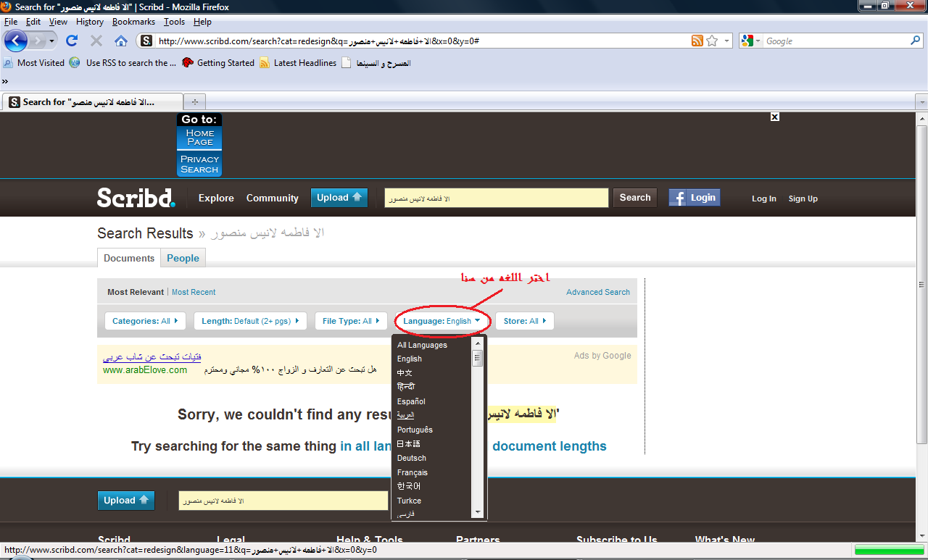Choose Français from the language list
This screenshot has width=928, height=560.
pyautogui.click(x=413, y=472)
